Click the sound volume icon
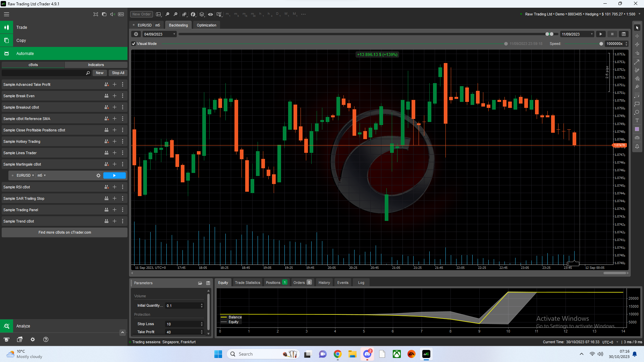Image resolution: width=644 pixels, height=362 pixels. [x=112, y=14]
